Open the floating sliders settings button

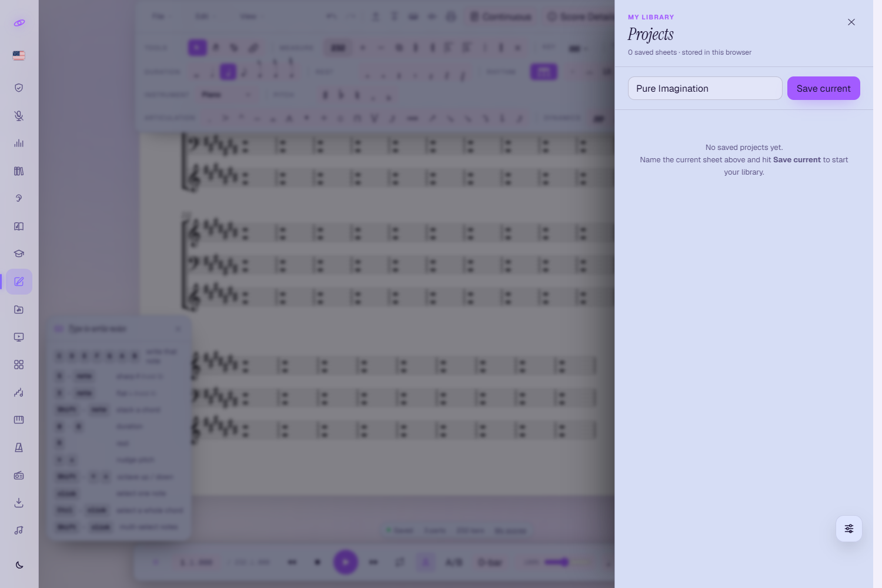[849, 529]
